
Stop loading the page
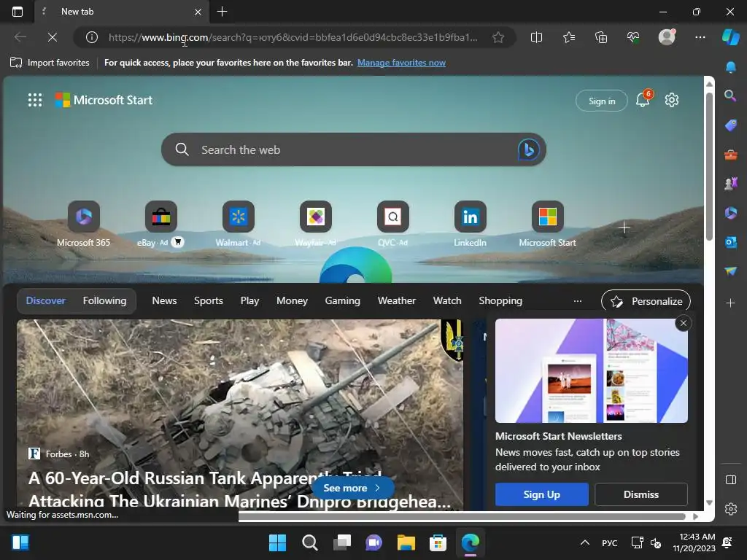point(53,37)
